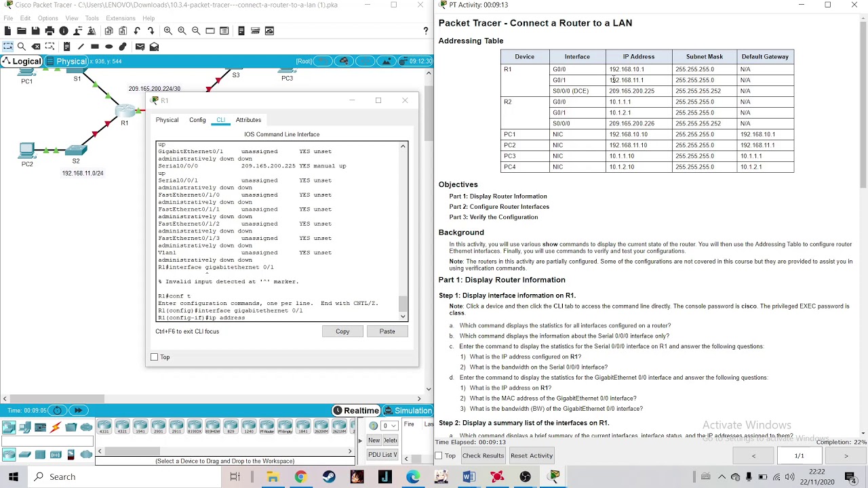
Task: Choose the Place Note tool
Action: (x=66, y=46)
